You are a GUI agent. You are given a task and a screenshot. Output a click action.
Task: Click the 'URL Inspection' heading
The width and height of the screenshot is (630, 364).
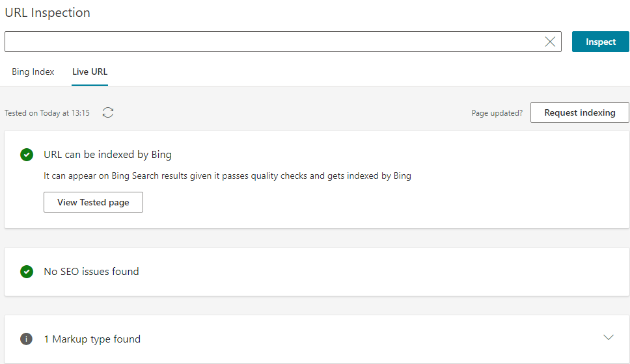[48, 13]
